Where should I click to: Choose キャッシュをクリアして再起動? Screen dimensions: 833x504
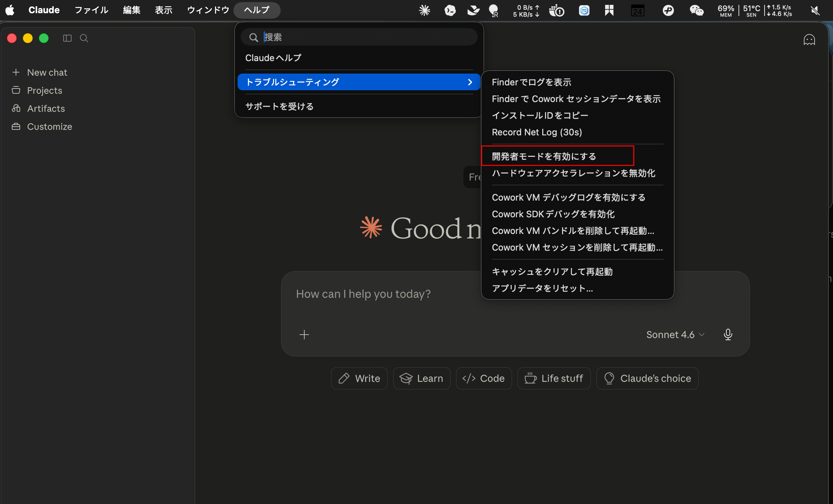(577, 271)
